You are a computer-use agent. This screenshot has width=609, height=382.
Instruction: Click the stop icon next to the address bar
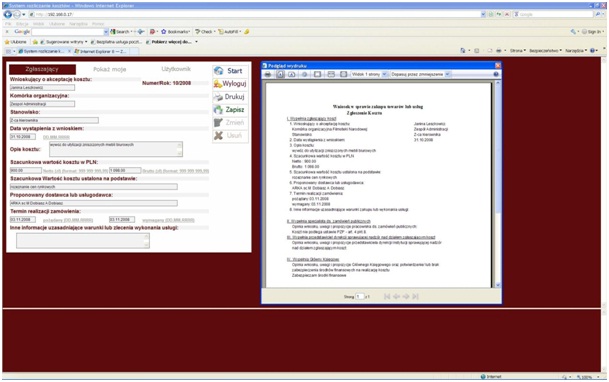click(x=507, y=14)
